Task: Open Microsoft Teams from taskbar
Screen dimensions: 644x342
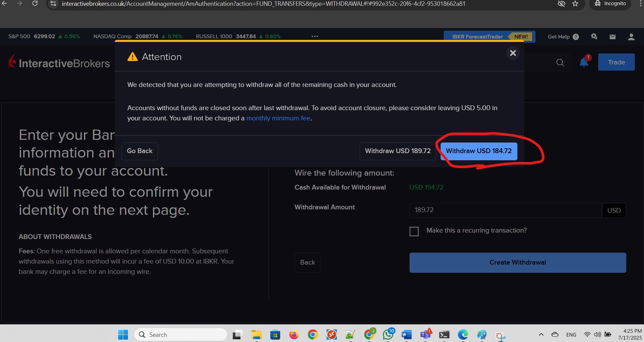Action: [x=426, y=335]
